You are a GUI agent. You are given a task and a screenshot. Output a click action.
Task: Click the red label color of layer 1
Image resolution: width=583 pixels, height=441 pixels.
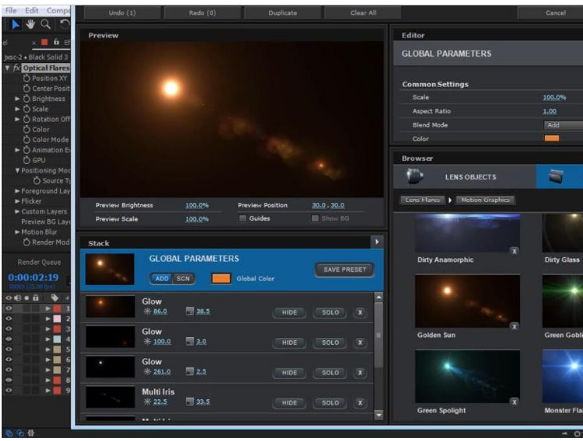tap(57, 309)
